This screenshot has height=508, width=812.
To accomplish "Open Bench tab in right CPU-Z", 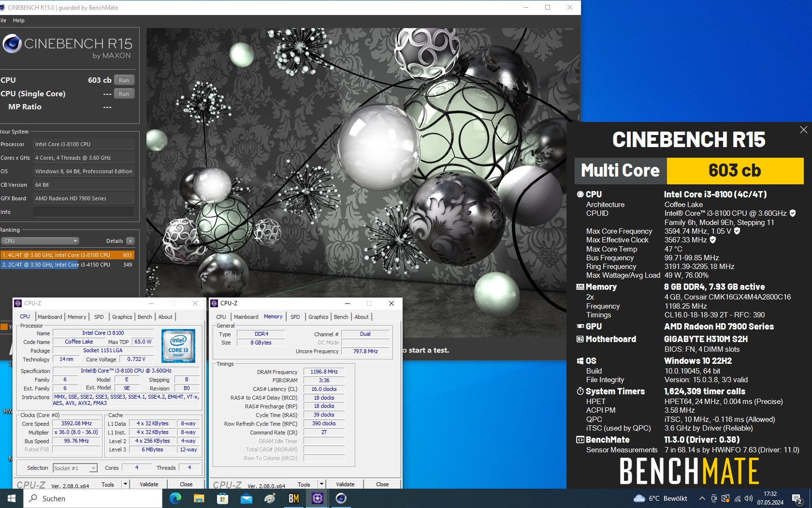I will point(341,317).
